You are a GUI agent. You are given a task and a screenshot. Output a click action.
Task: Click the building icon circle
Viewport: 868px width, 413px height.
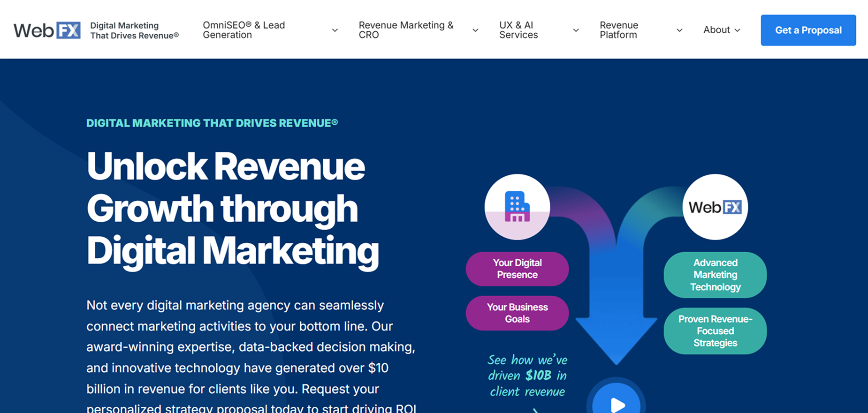pyautogui.click(x=517, y=207)
